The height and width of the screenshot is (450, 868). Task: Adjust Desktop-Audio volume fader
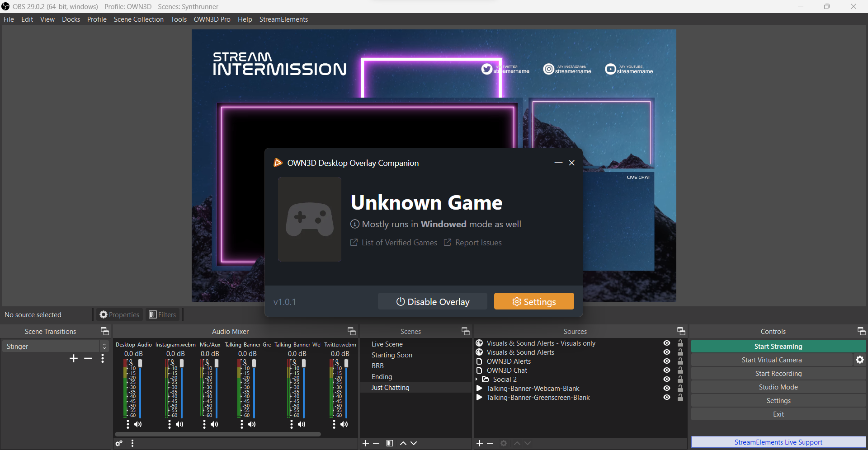pos(140,364)
